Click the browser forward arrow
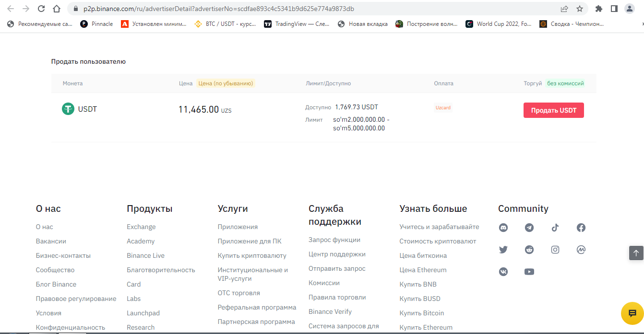This screenshot has width=644, height=334. [x=26, y=9]
